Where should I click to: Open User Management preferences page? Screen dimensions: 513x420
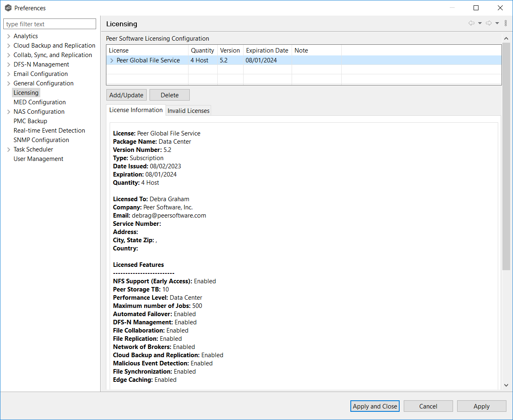38,159
